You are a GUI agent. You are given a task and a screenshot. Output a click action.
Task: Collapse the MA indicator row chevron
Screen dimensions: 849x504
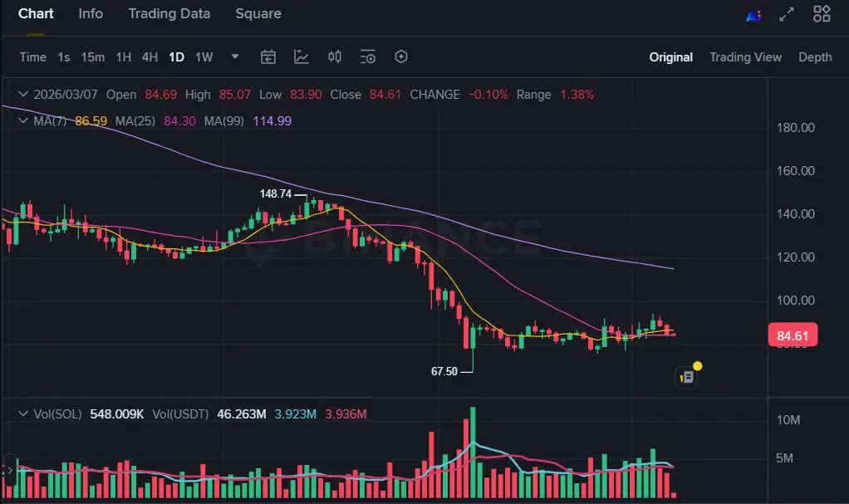tap(23, 120)
